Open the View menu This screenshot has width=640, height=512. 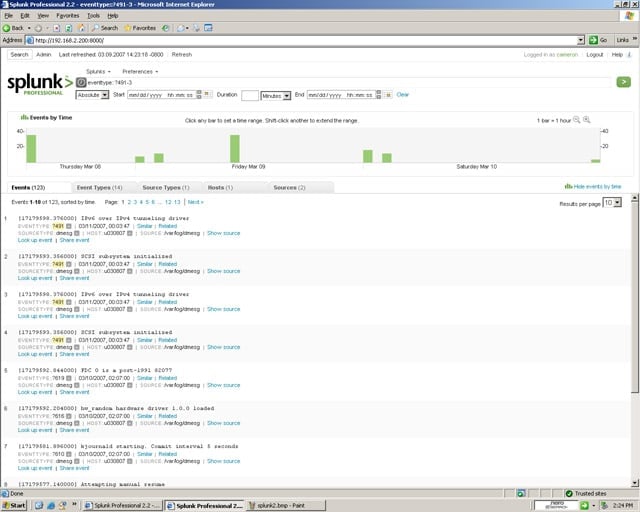point(43,16)
